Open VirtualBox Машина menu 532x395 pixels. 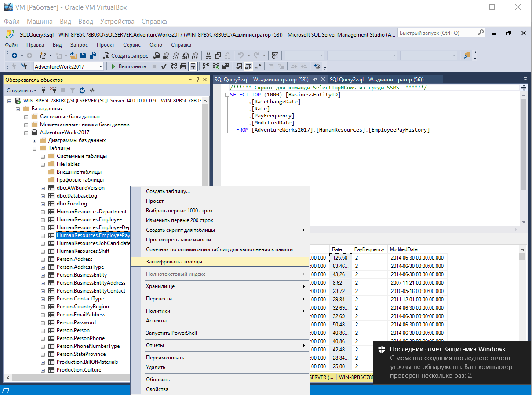[40, 21]
